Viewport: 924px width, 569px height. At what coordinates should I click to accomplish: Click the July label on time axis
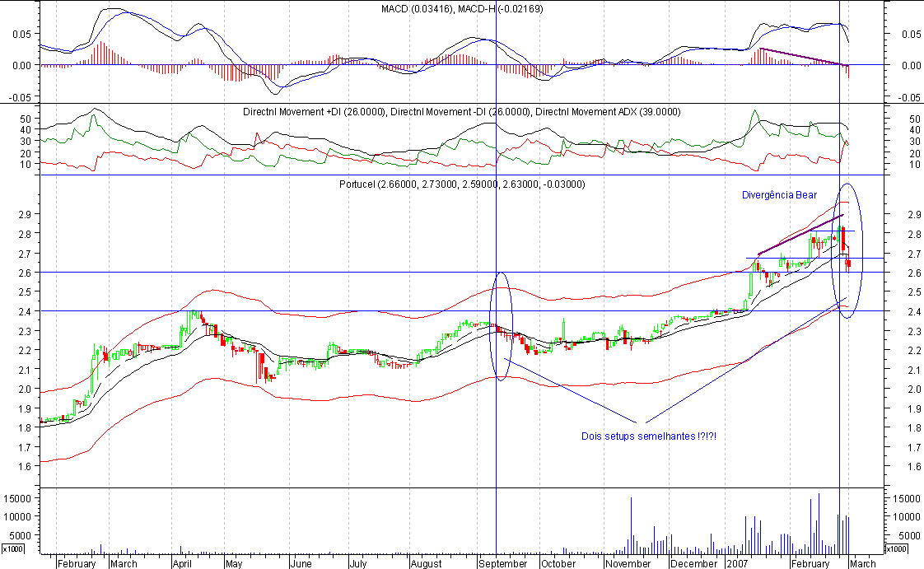(x=358, y=564)
